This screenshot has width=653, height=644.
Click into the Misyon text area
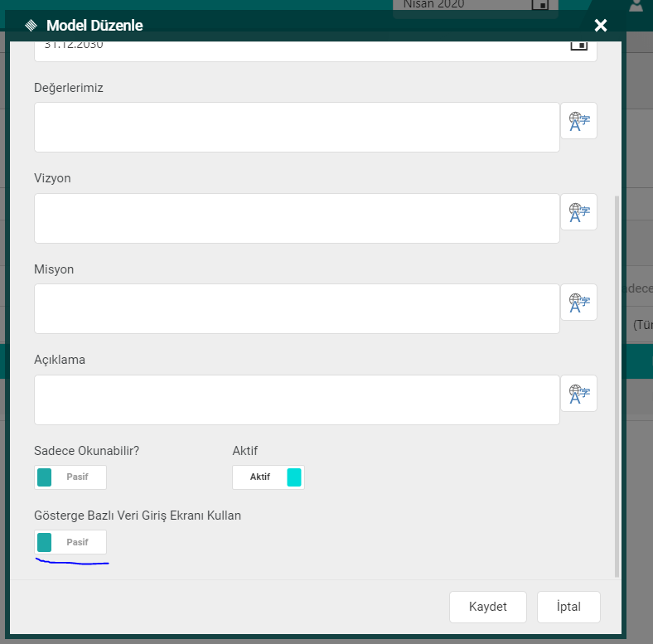pyautogui.click(x=297, y=309)
